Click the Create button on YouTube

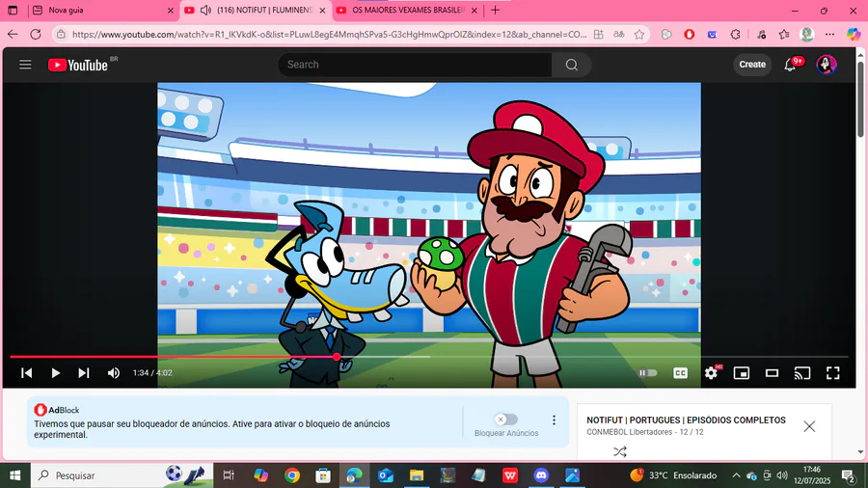pos(752,65)
